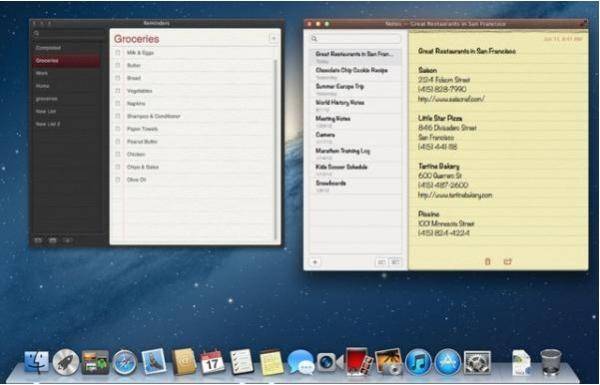The image size is (600, 385).
Task: Click Little Star Pizza heading in note
Action: coord(440,118)
